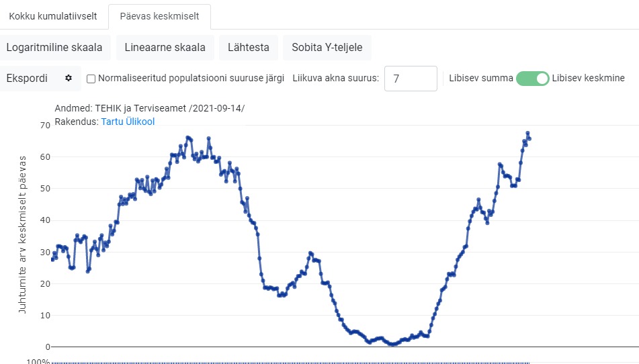Screen dimensions: 639x364
Task: Choose the Libisev keskmine label
Action: click(x=588, y=78)
